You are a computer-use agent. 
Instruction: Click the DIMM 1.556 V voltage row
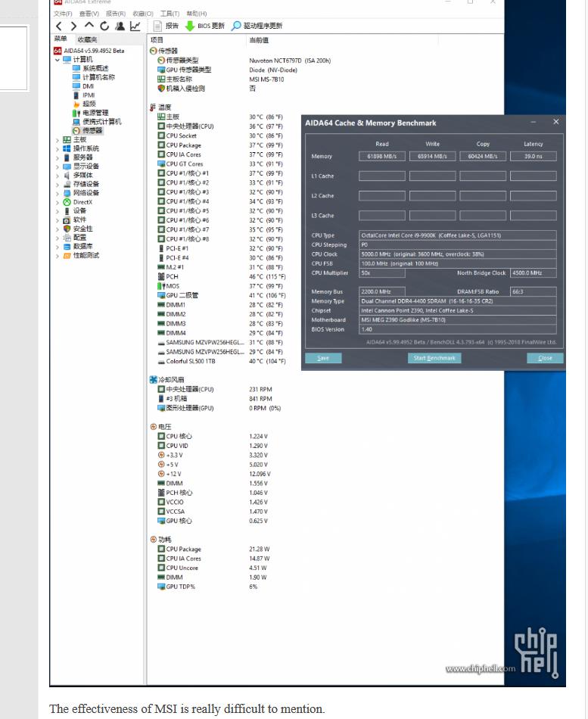click(x=213, y=484)
